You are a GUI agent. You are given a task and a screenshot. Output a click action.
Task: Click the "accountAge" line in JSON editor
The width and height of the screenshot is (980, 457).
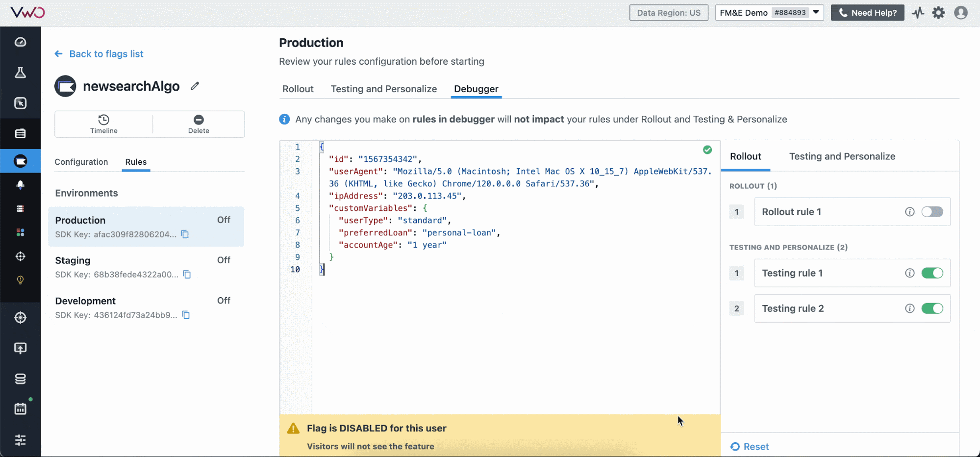[x=392, y=245]
